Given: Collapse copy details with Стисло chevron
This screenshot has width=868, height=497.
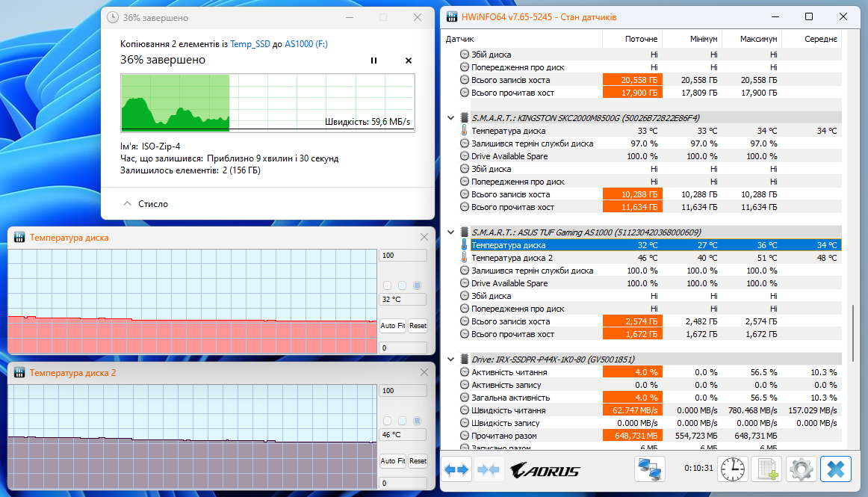Looking at the screenshot, I should (127, 204).
